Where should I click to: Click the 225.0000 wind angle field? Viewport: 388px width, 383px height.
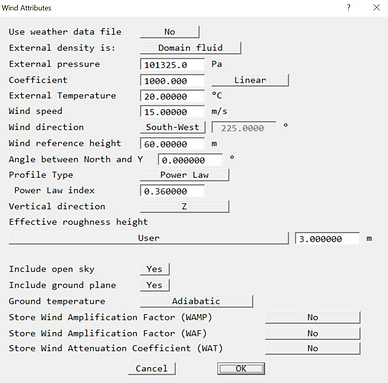(244, 128)
